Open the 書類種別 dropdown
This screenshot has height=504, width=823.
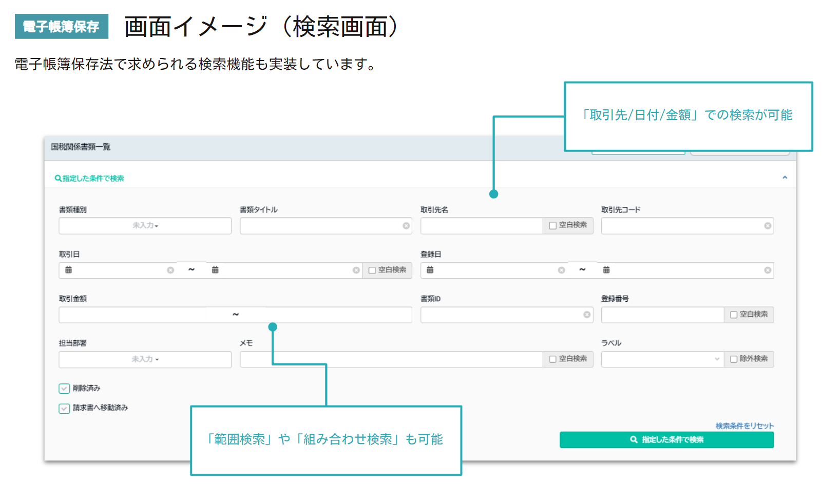pos(145,226)
